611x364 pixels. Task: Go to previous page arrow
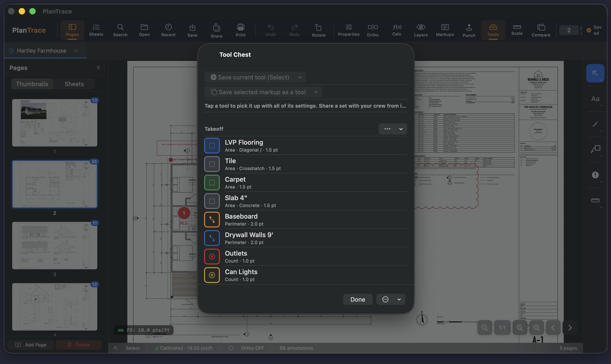[x=553, y=328]
